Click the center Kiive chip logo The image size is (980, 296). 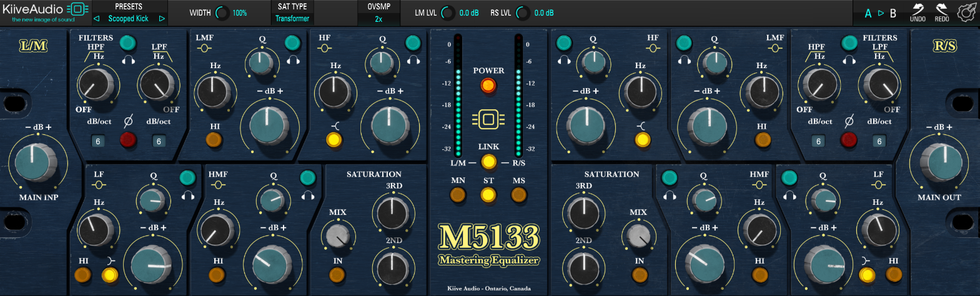click(x=488, y=119)
